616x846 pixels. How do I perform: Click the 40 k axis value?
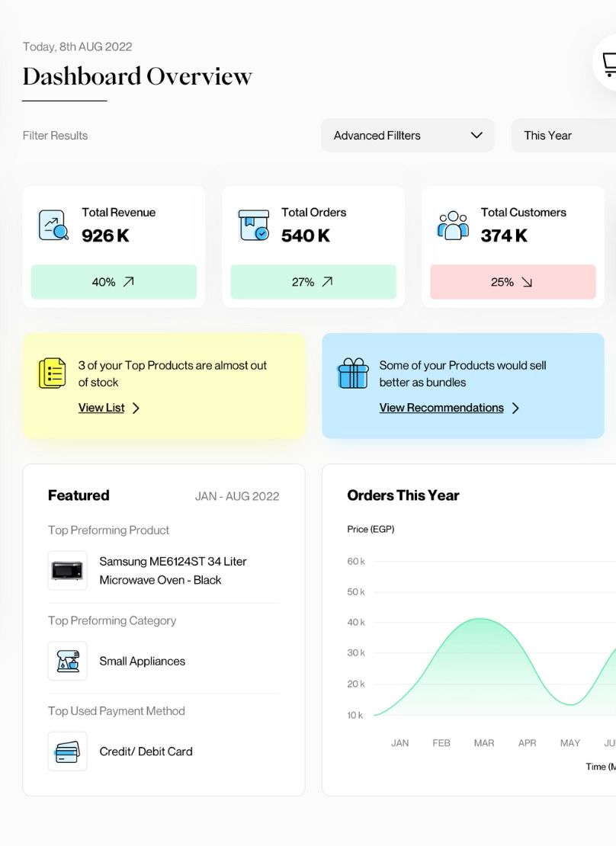tap(356, 623)
